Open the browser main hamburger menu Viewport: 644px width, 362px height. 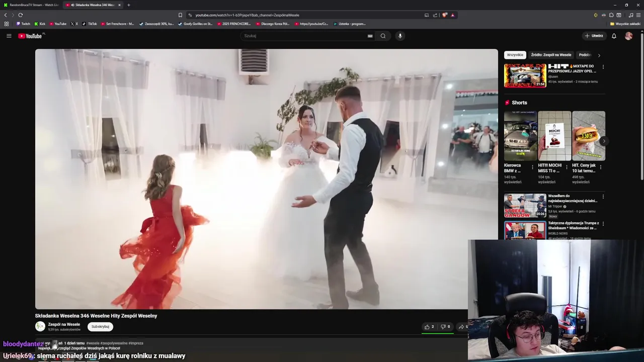click(x=638, y=15)
